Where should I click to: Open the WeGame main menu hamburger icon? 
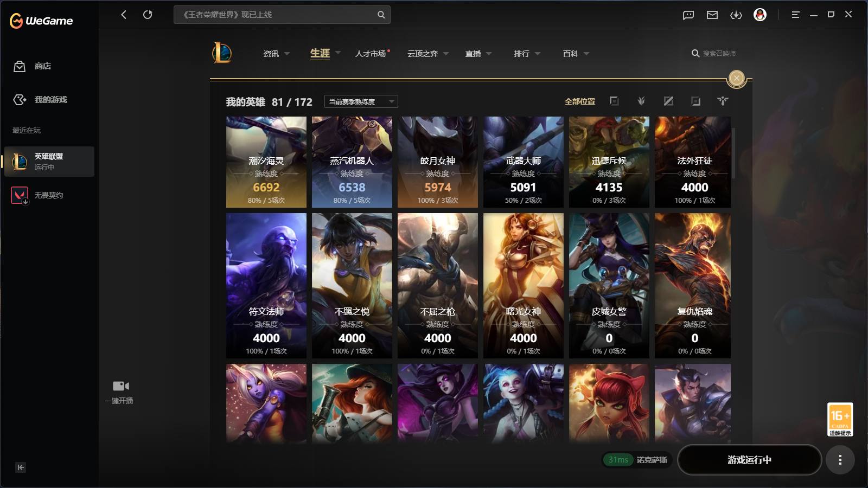pos(795,15)
